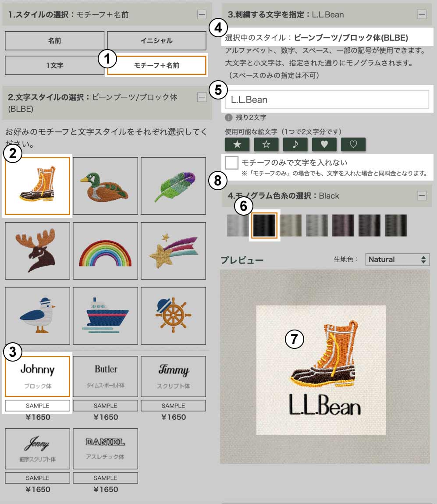Collapse the embroidery text section

pos(422,14)
